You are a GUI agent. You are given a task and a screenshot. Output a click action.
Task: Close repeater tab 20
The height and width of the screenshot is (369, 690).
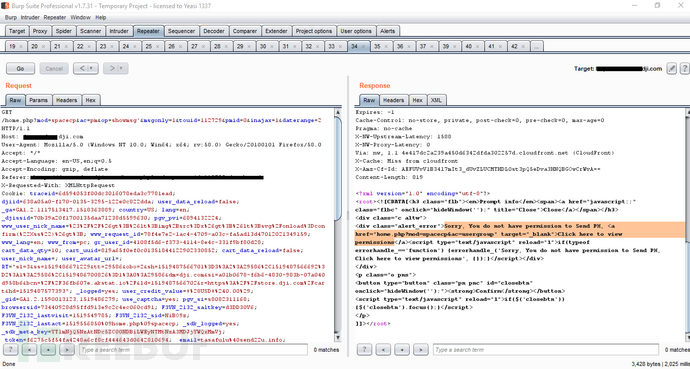tap(45, 47)
